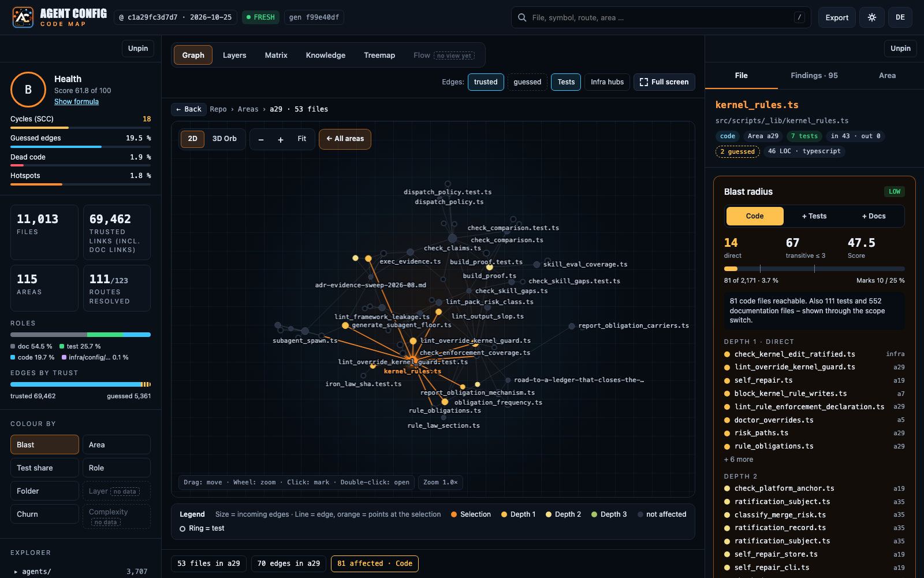Click the Fit view button
The image size is (924, 578).
[x=302, y=139]
